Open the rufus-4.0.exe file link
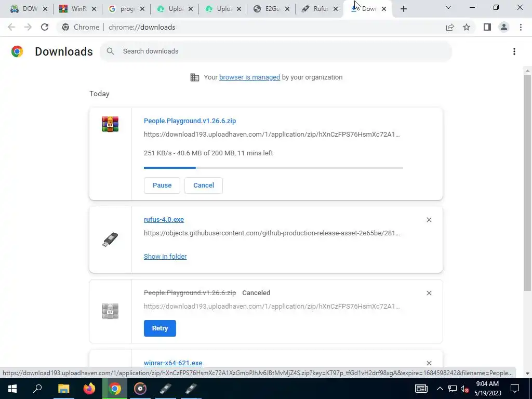The height and width of the screenshot is (399, 532). (164, 220)
